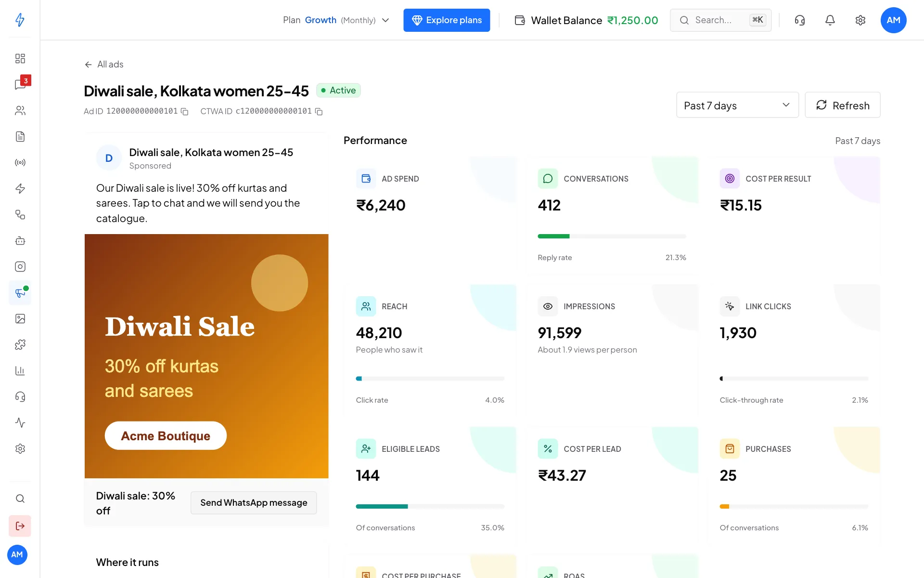
Task: Open the Instagram icon in sidebar
Action: click(20, 266)
